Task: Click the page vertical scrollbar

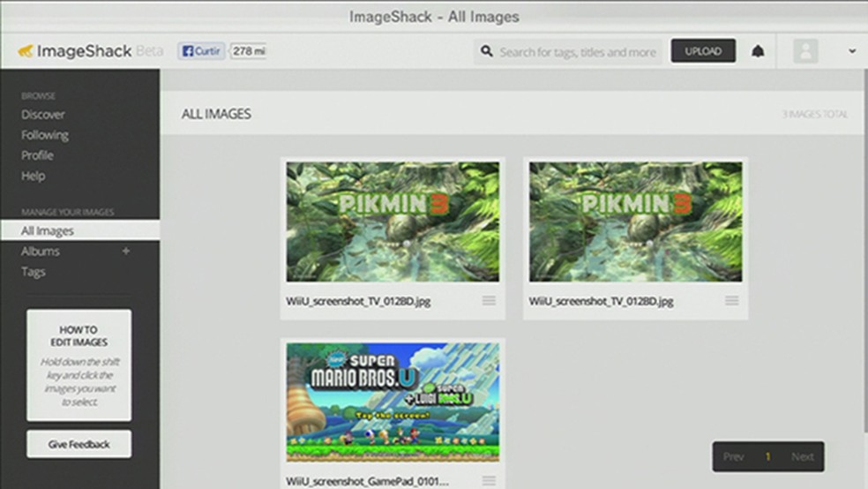Action: tap(865, 252)
